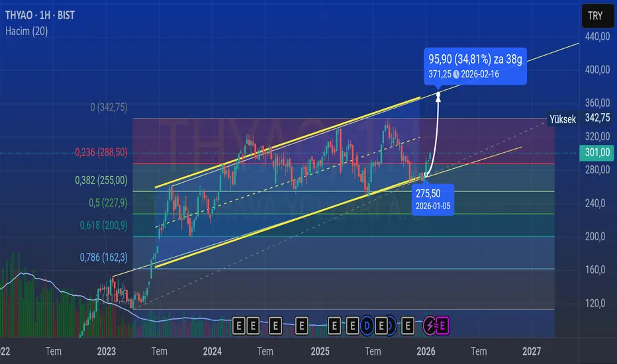The height and width of the screenshot is (364, 617).
Task: Click 360,00 on the price axis
Action: point(597,103)
